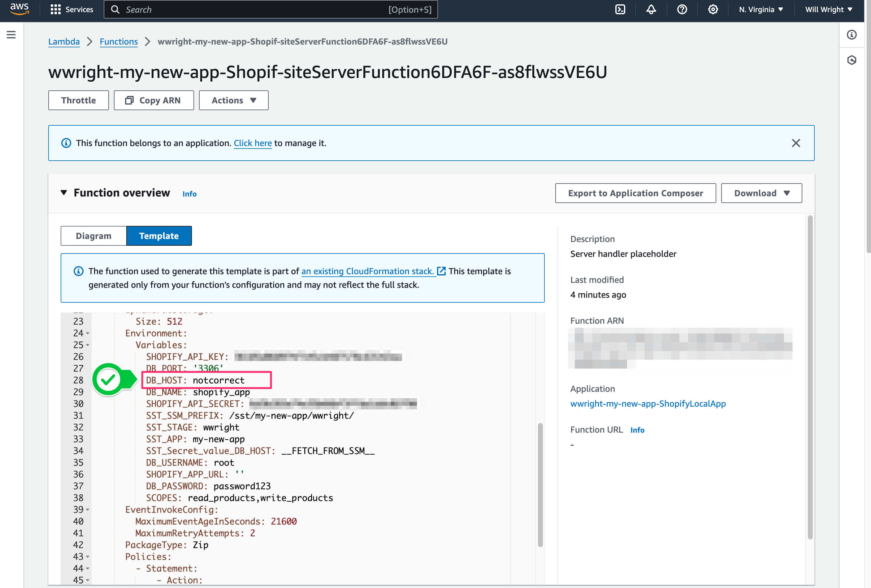Collapse EventInvokeConfig fold at line 39
Screen dimensions: 871x588
pos(88,510)
